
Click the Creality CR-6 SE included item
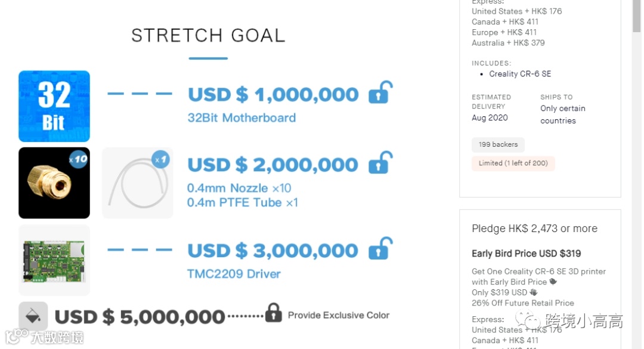point(520,74)
